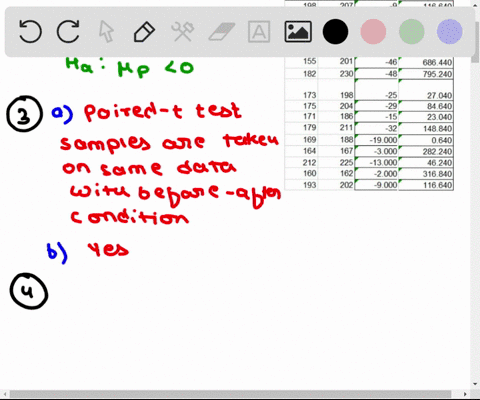Select the pointer selection tool
Screen dimensions: 480x400
[106, 32]
